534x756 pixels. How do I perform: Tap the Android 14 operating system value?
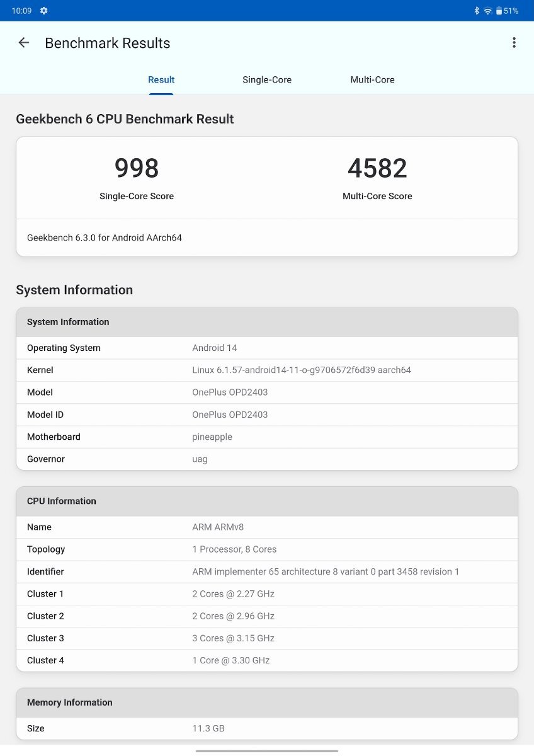tap(215, 348)
